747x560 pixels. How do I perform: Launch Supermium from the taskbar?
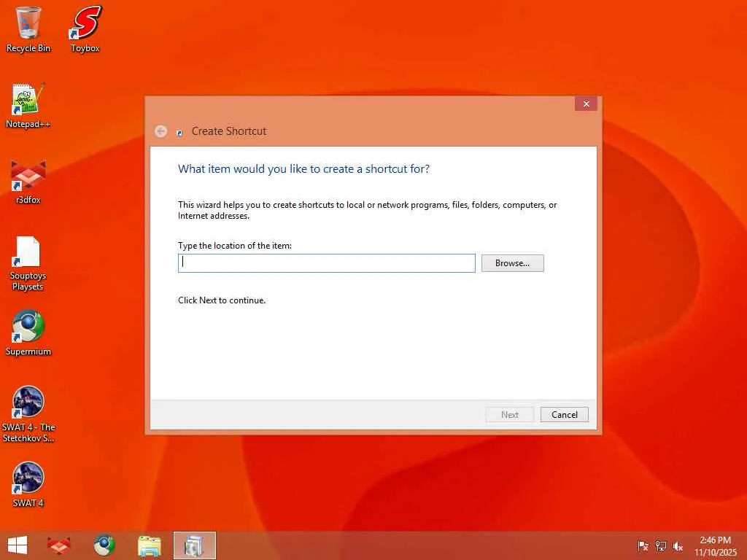point(104,545)
